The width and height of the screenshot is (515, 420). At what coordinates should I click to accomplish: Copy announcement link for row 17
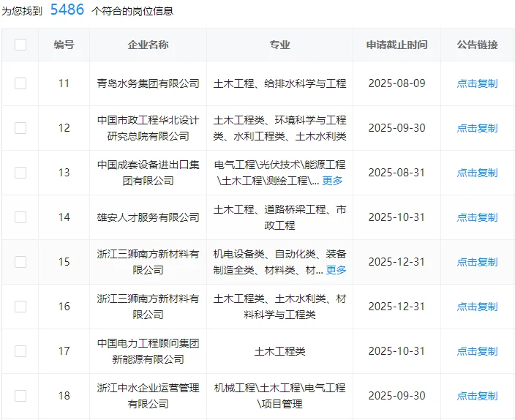(x=477, y=352)
